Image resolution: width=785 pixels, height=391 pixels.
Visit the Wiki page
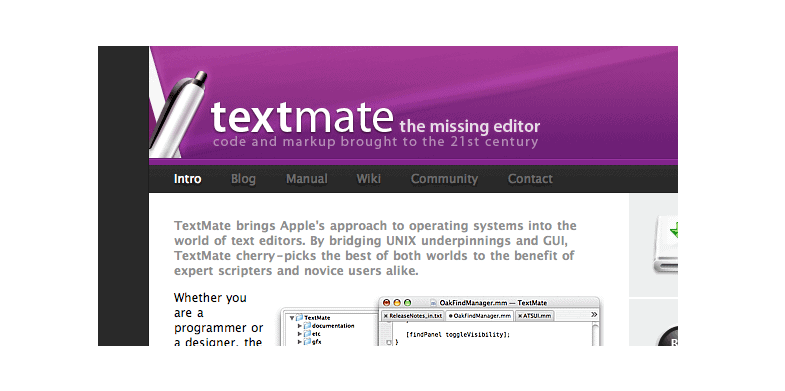369,179
